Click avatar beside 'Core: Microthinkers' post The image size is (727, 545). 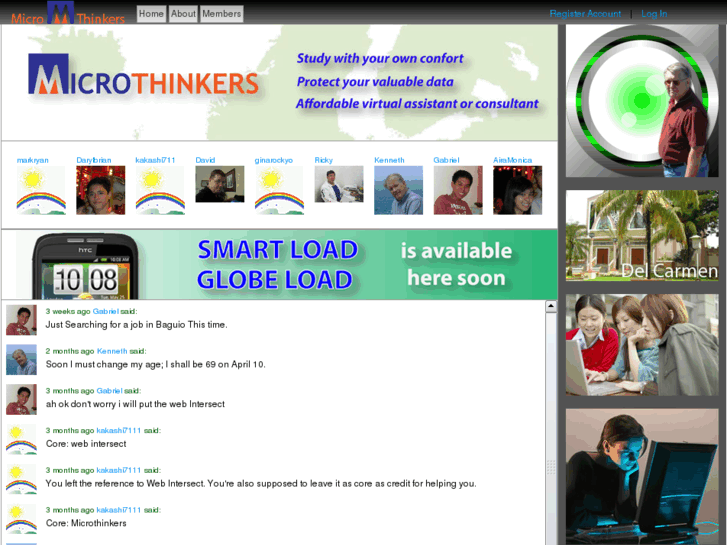pos(21,519)
